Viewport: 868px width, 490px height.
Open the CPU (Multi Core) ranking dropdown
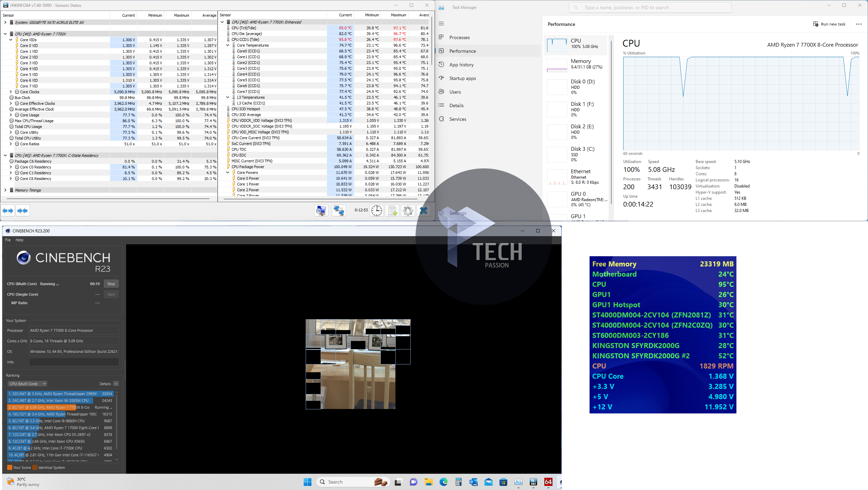(x=27, y=384)
